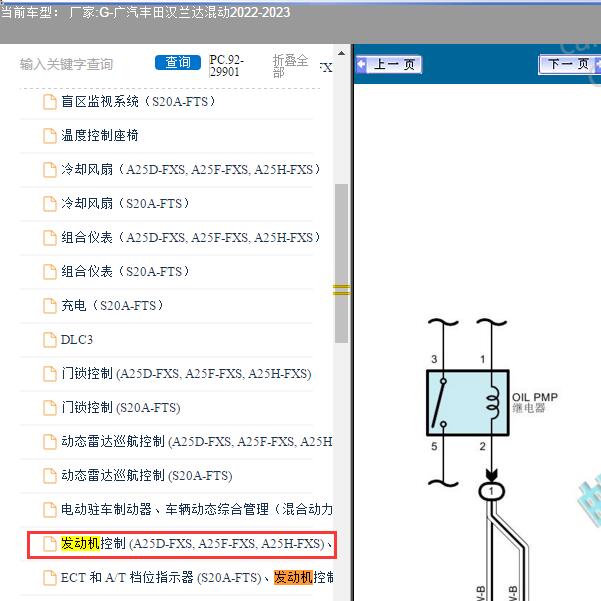Click document icon beside 发动机控制 (A25D-FXS...)
This screenshot has width=601, height=601.
[x=50, y=544]
